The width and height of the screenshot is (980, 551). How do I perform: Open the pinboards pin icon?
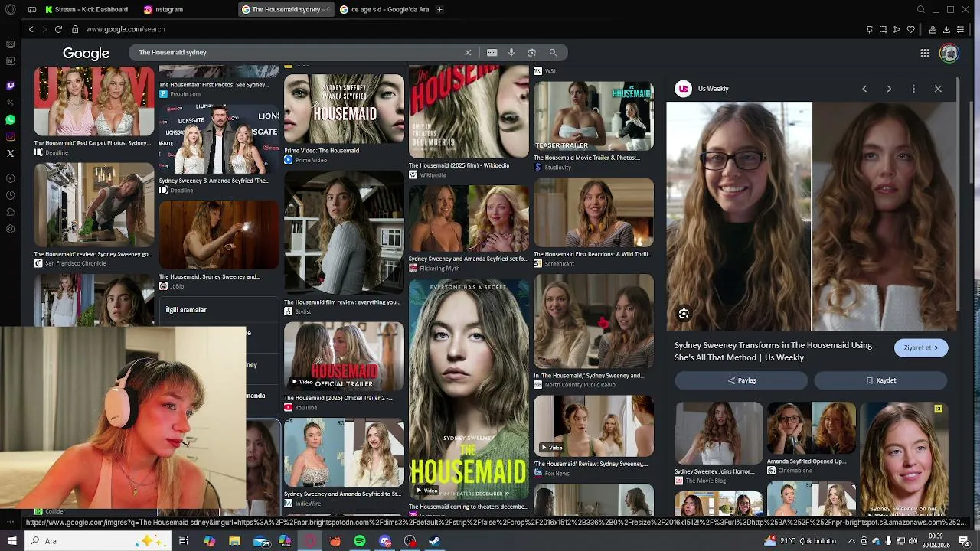click(x=869, y=29)
